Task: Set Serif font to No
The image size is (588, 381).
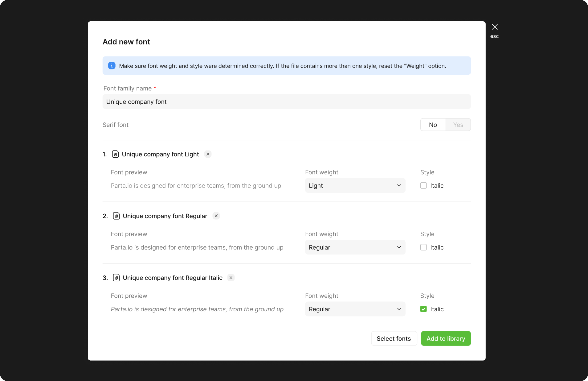Action: pos(433,125)
